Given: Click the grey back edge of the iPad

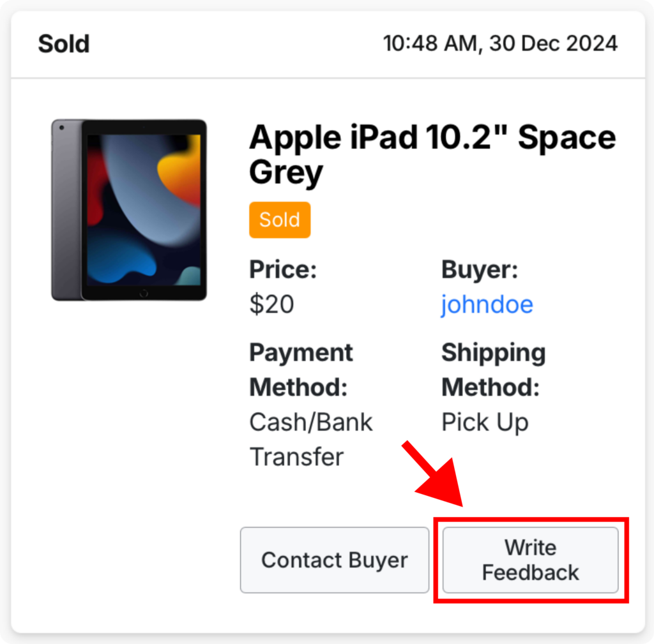Looking at the screenshot, I should 66,209.
